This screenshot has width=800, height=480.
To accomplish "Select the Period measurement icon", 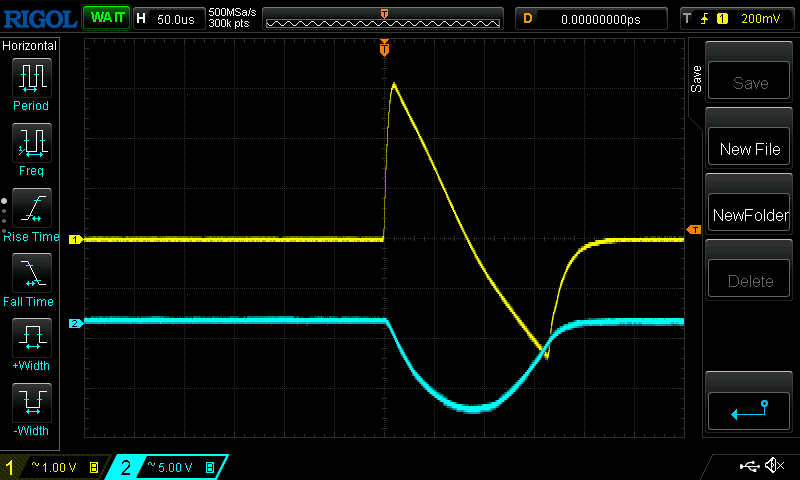I will coord(31,77).
